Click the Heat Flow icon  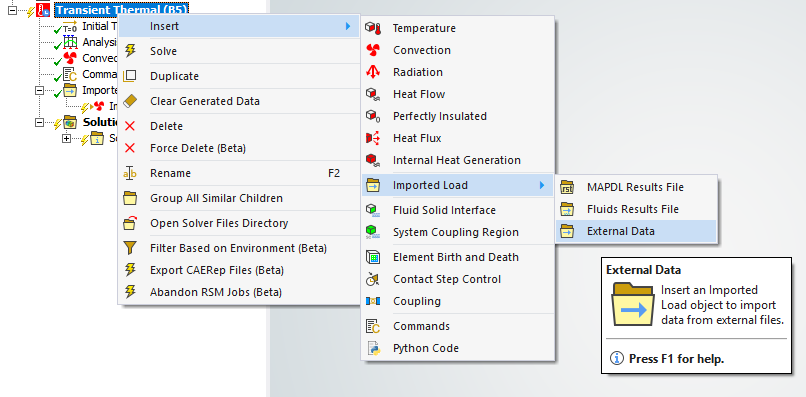373,95
